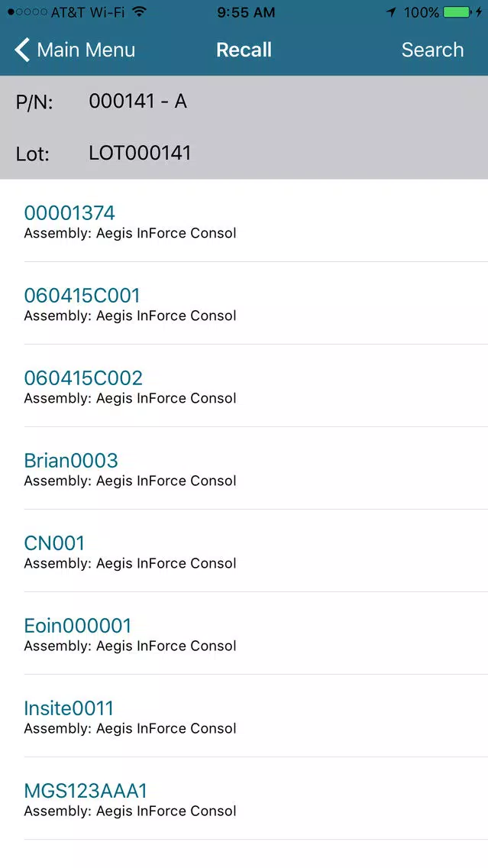Tap the signal strength dots

pyautogui.click(x=27, y=11)
